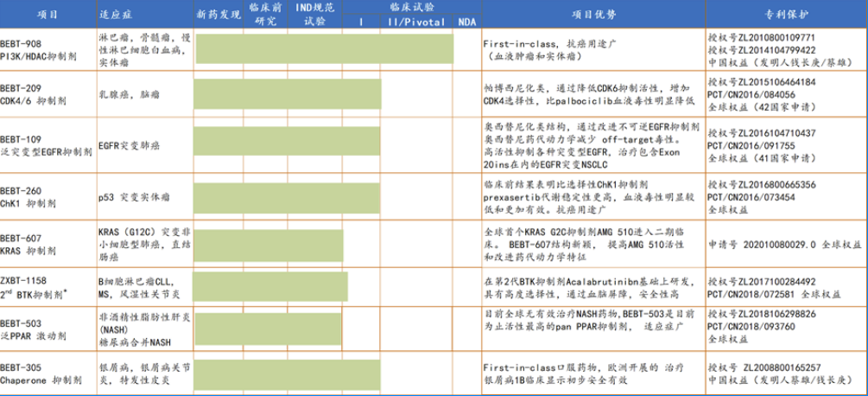Viewport: 868px width, 396px height.
Task: Select the 'BEBT-908' project name
Action: 21,43
